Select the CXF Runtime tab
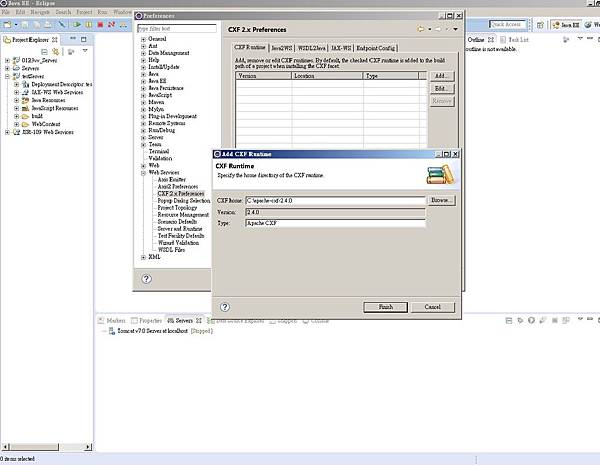The width and height of the screenshot is (600, 465). click(250, 47)
